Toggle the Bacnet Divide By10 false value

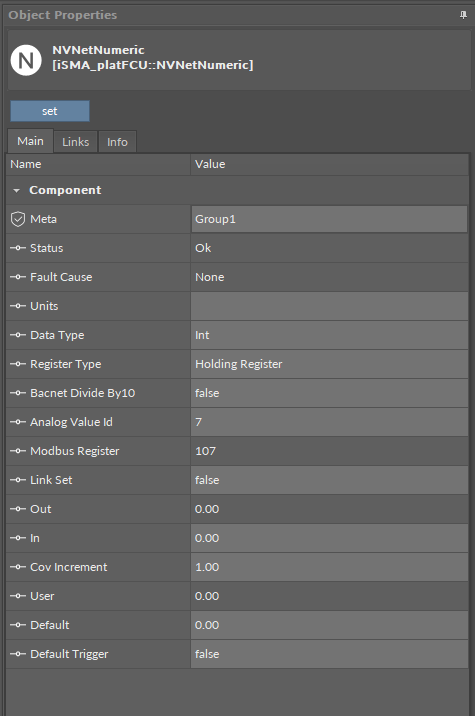point(329,393)
